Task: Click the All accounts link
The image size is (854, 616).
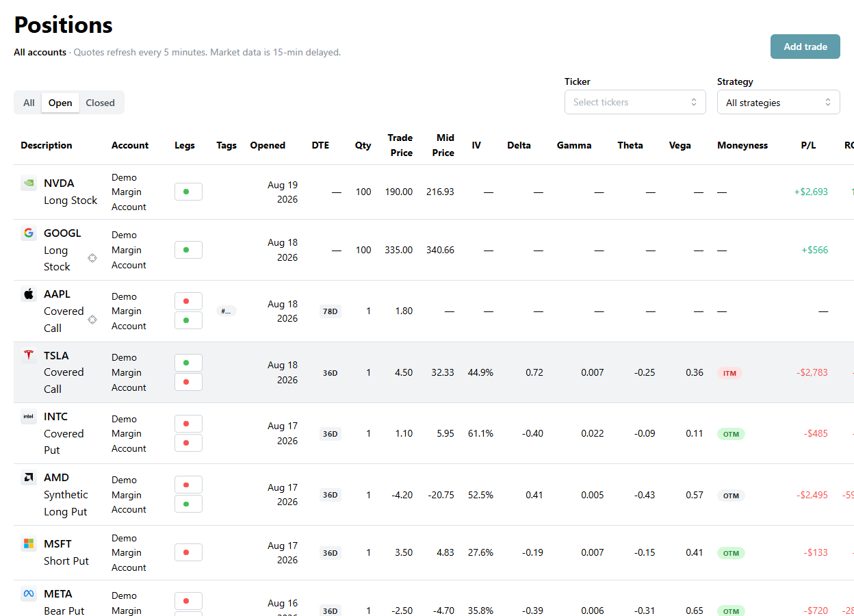Action: 40,52
